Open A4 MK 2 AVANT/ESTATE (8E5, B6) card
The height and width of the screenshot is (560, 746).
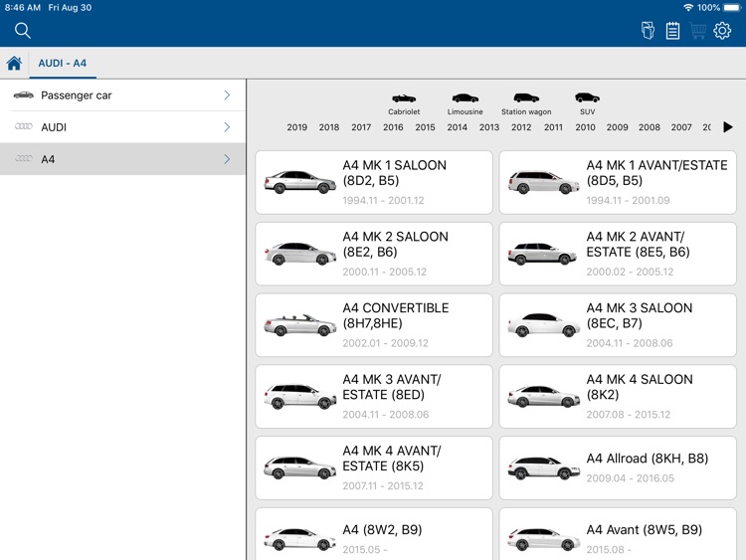tap(618, 254)
